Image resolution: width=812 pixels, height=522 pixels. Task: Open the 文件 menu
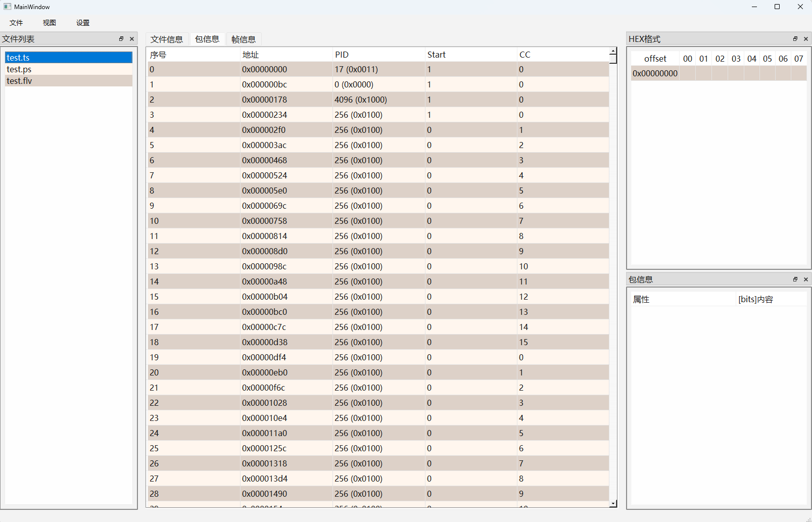point(16,23)
